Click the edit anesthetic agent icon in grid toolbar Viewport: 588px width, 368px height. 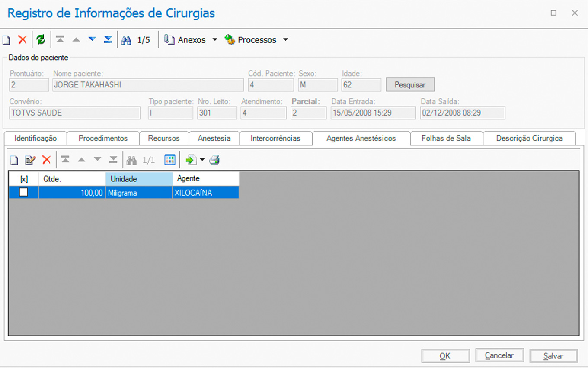30,160
